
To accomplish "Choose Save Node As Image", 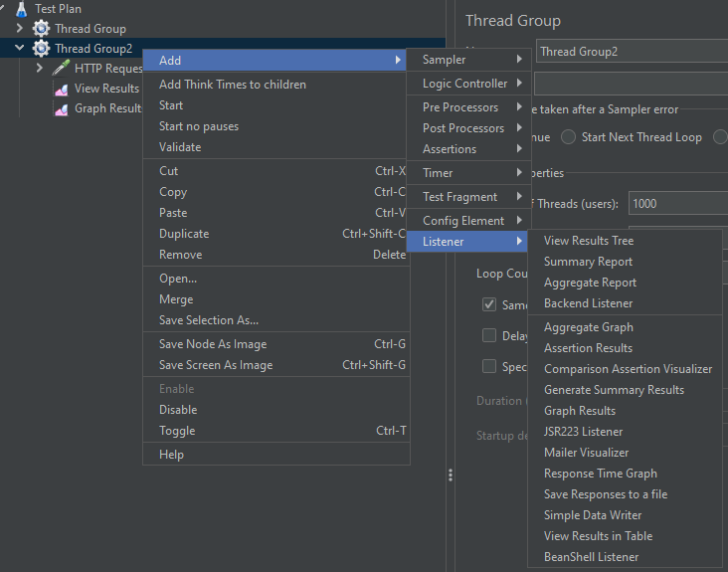I will point(276,344).
